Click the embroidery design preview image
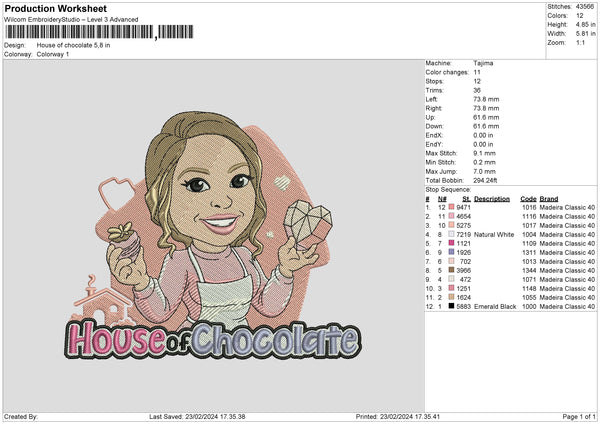 (213, 235)
